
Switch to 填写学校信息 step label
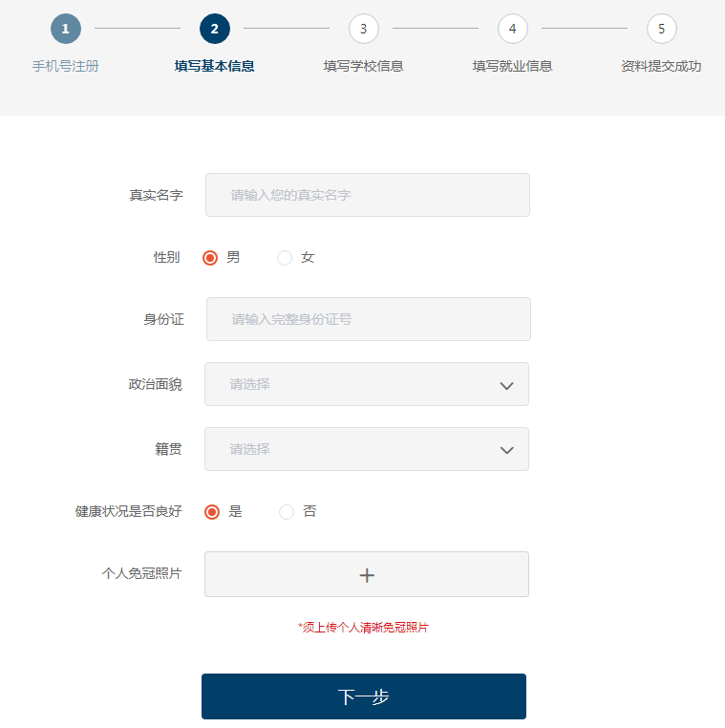click(x=364, y=66)
